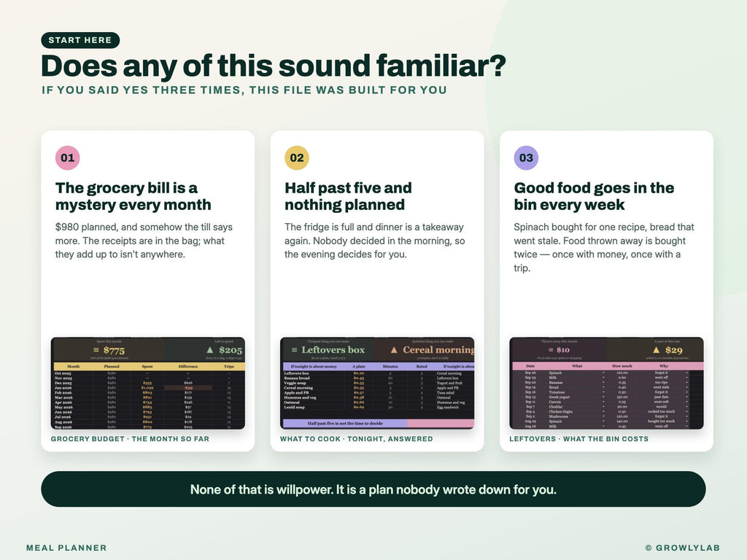The image size is (747, 560).
Task: Click the equals icon beside Leftovers box
Action: click(x=295, y=350)
